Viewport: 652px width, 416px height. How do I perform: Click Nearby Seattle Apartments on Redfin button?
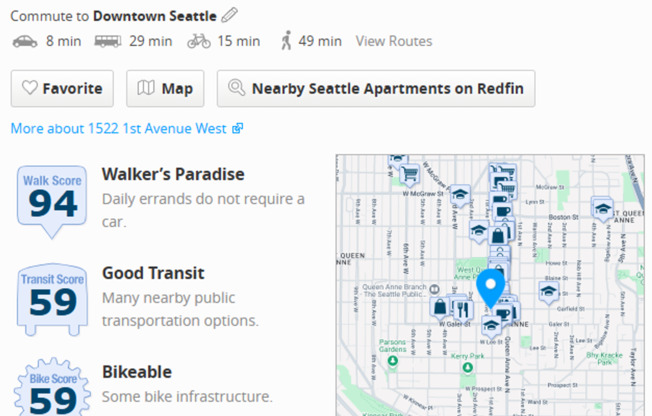pyautogui.click(x=376, y=89)
